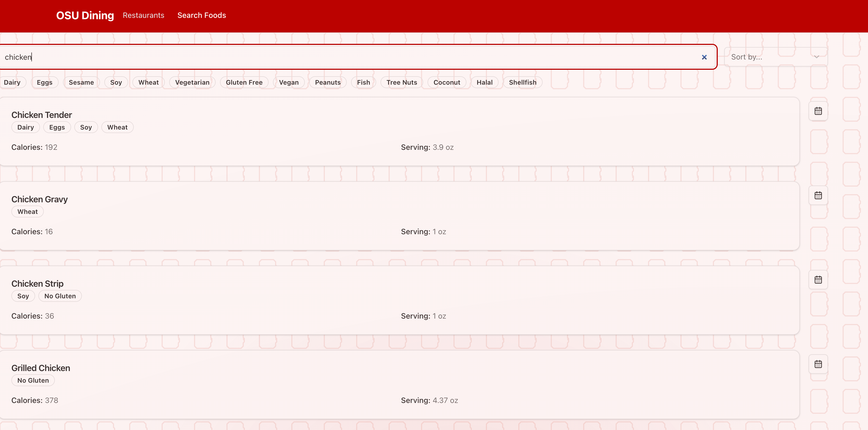
Task: Click the OSU Dining home link
Action: 85,15
